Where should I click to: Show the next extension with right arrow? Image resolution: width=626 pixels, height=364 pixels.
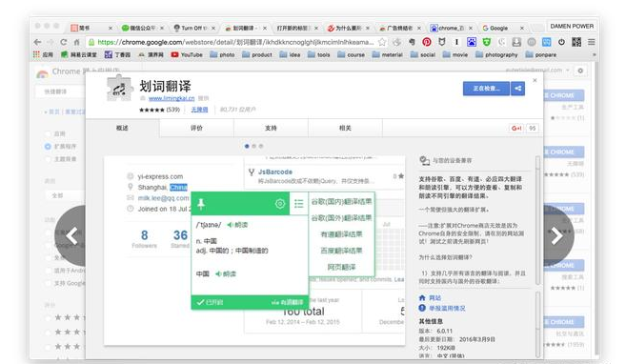557,236
